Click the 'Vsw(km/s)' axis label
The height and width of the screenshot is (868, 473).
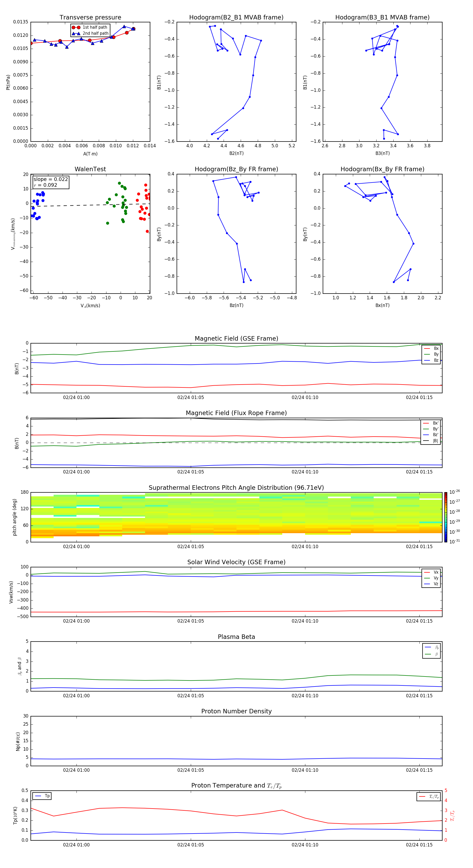(x=11, y=592)
